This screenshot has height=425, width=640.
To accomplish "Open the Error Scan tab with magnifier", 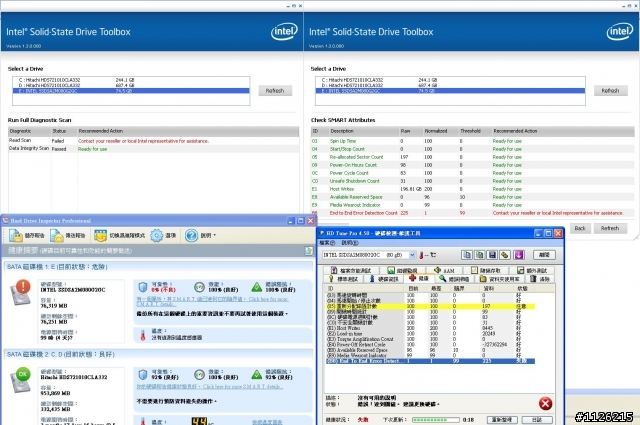I will coord(455,279).
